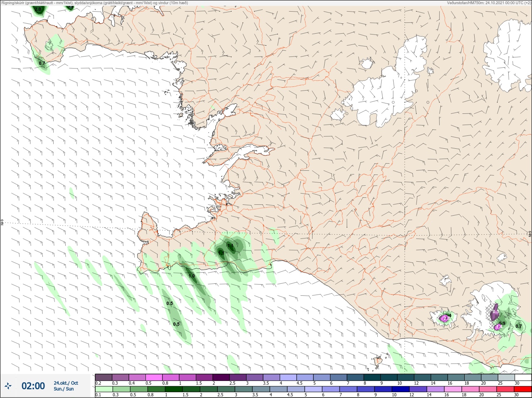This screenshot has height=398, width=532.
Task: Click the '10' value in lower legend row
Action: 394,395
